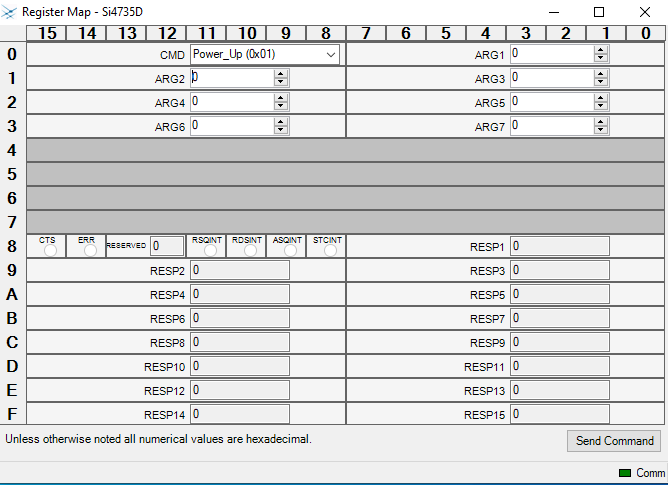The image size is (668, 485).
Task: Toggle the RDSINT indicator
Action: 250,250
